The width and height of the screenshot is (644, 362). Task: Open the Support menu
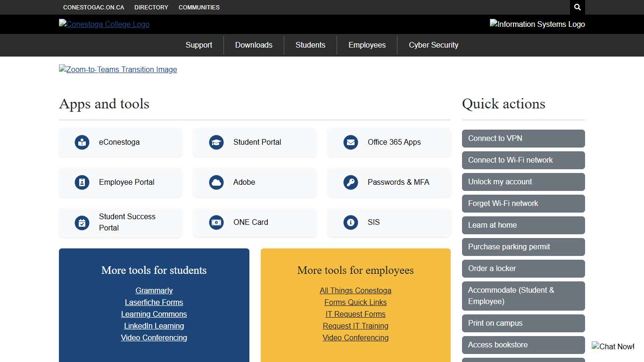click(x=198, y=45)
